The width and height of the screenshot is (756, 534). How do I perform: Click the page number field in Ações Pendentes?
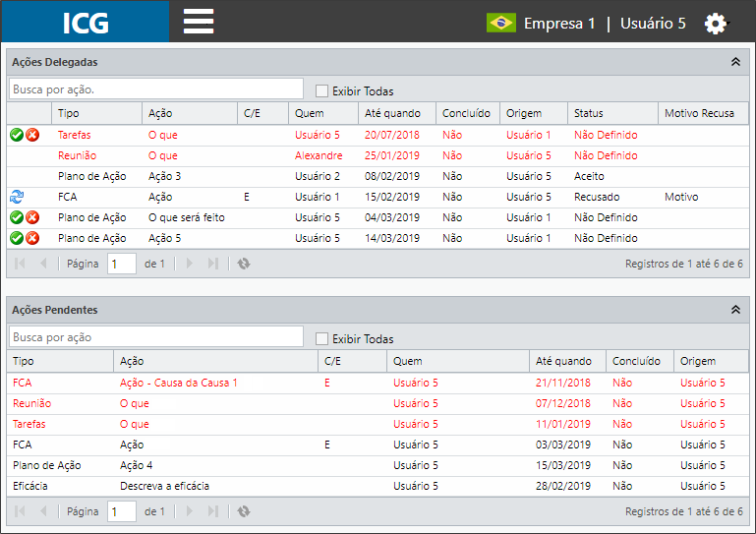[x=122, y=511]
